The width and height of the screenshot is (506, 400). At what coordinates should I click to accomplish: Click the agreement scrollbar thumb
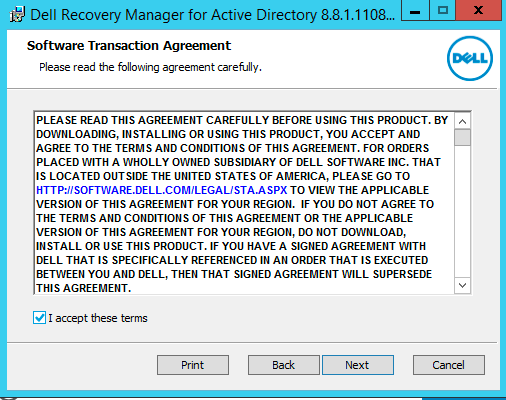[462, 137]
